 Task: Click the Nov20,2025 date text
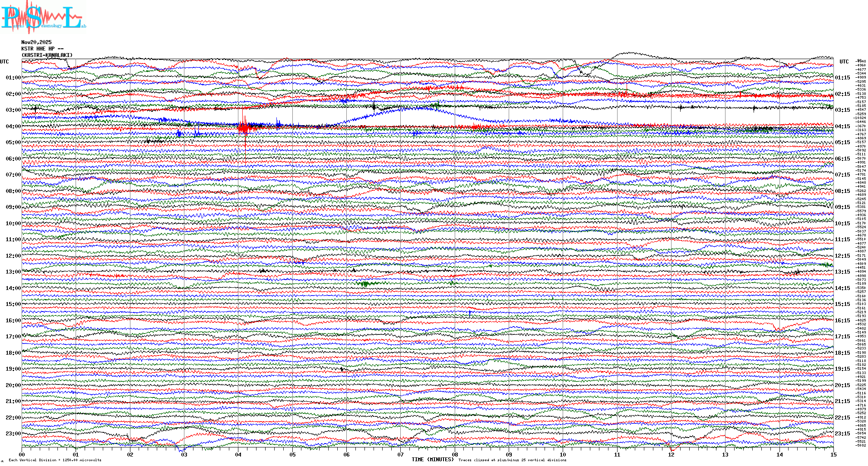pyautogui.click(x=36, y=42)
